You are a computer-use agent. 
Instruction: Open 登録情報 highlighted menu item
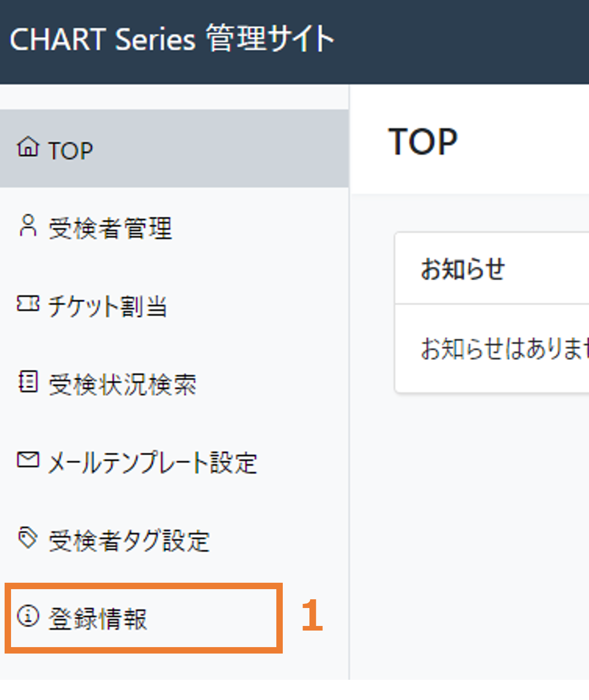point(143,618)
